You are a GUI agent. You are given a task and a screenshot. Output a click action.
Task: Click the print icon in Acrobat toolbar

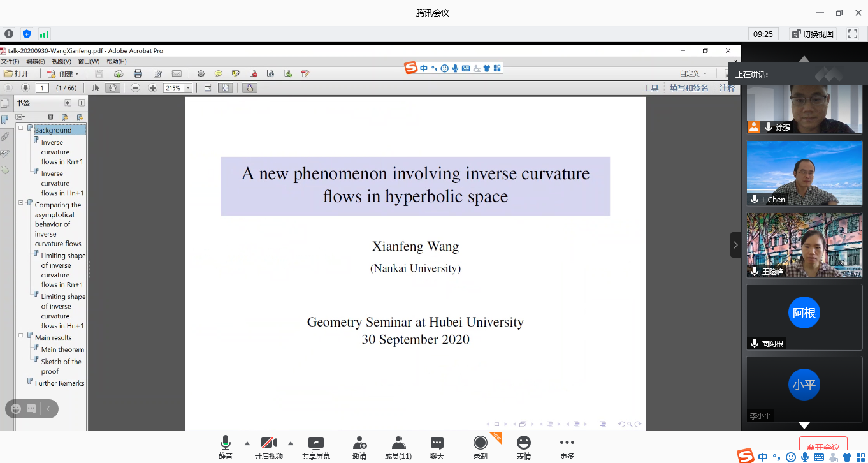pyautogui.click(x=138, y=73)
